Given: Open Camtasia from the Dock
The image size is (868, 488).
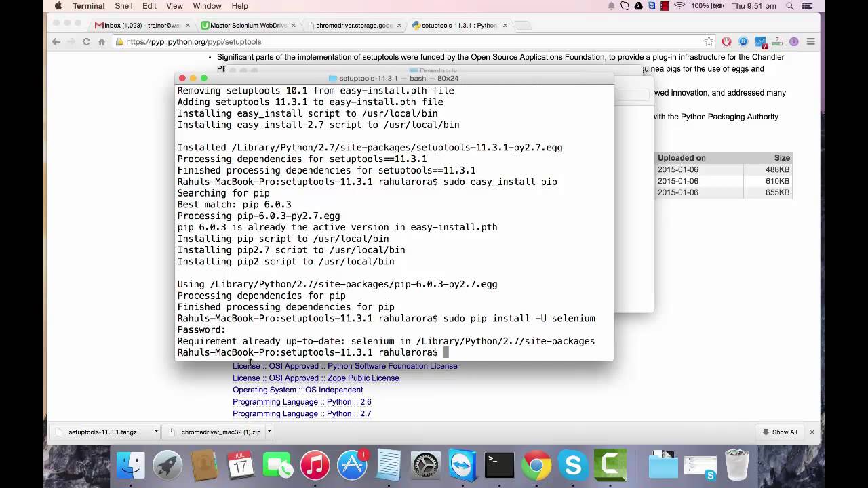Looking at the screenshot, I should click(610, 466).
